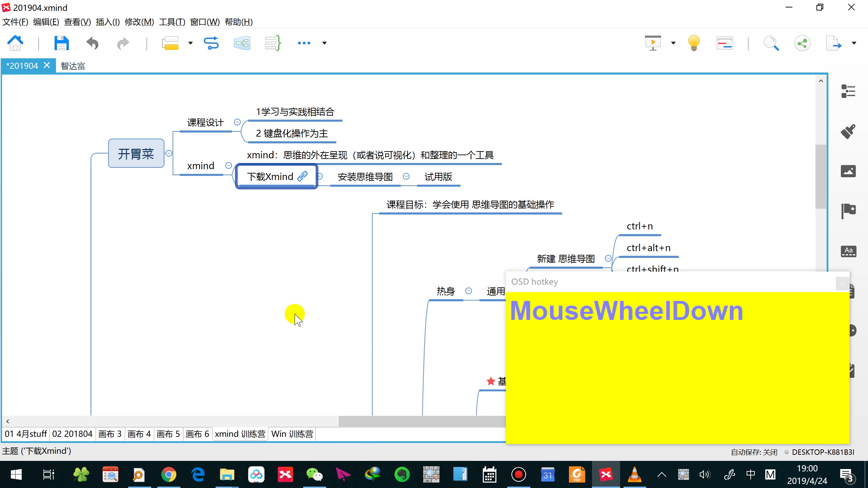Close the OSD hotkey popup
The image size is (868, 488).
(x=842, y=284)
